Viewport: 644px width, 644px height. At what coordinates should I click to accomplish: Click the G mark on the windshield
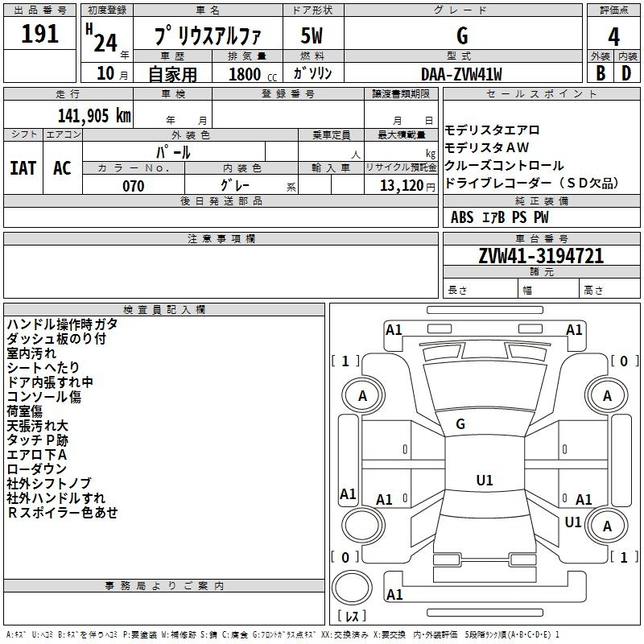tap(460, 424)
